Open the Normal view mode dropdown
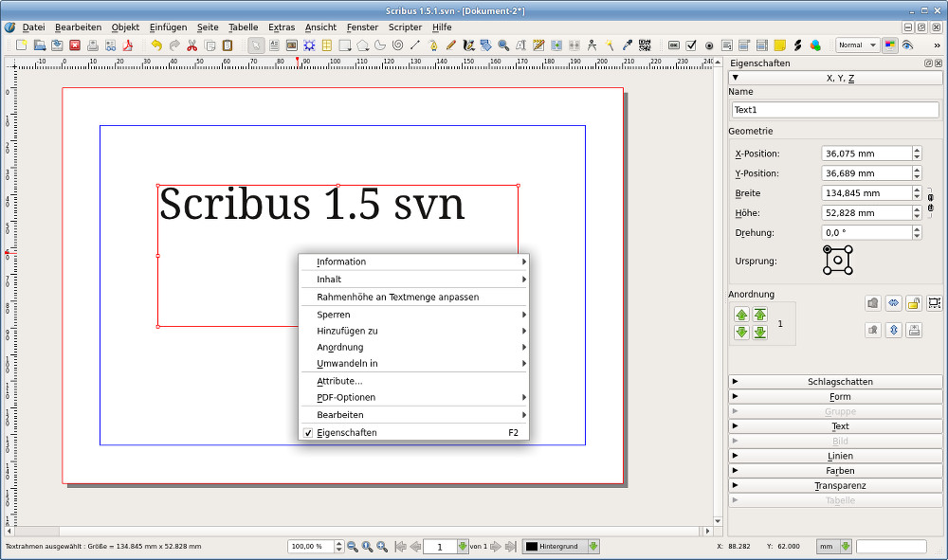 tap(857, 45)
